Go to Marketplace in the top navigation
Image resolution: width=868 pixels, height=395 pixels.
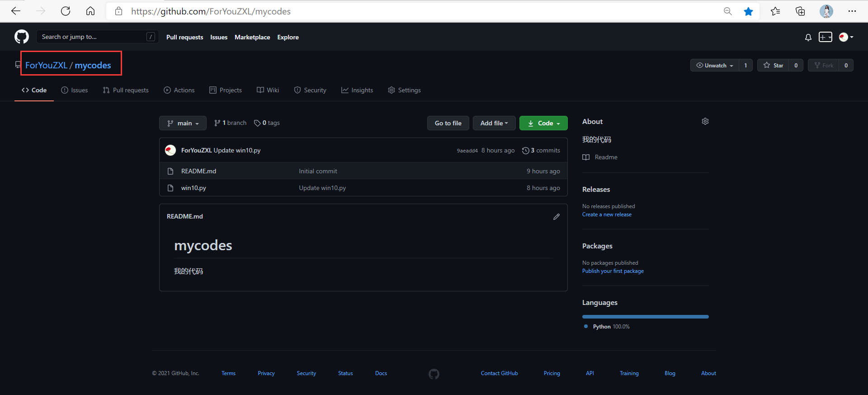tap(252, 37)
